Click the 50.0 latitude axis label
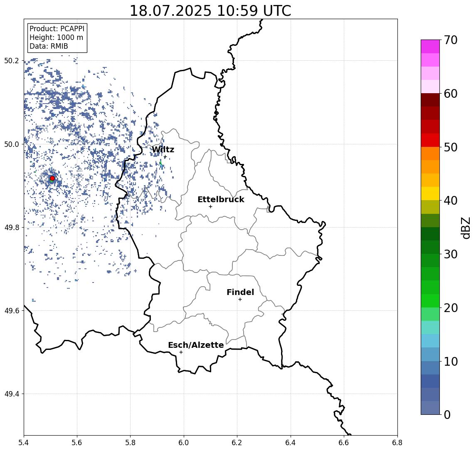Image resolution: width=476 pixels, height=451 pixels. pos(11,144)
